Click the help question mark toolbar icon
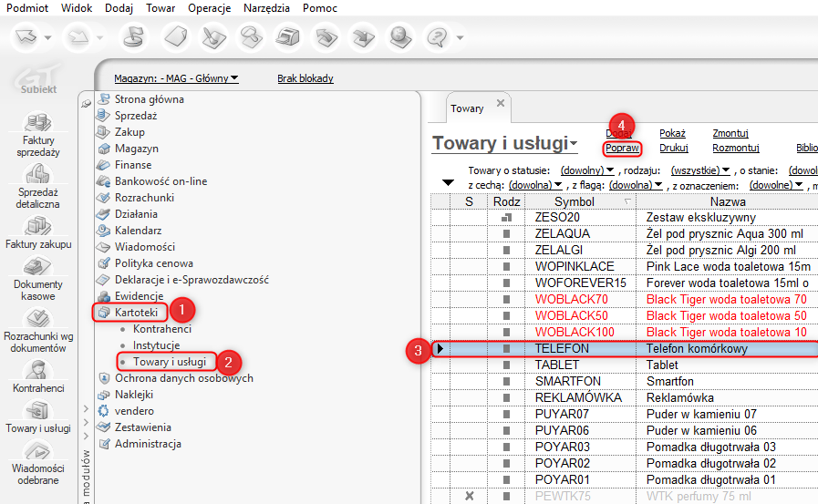Image resolution: width=818 pixels, height=504 pixels. point(437,37)
